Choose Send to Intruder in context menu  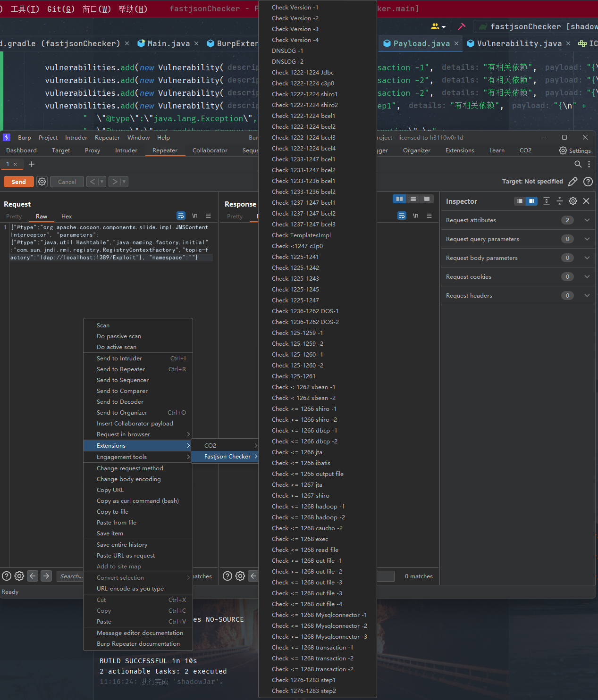(x=138, y=358)
